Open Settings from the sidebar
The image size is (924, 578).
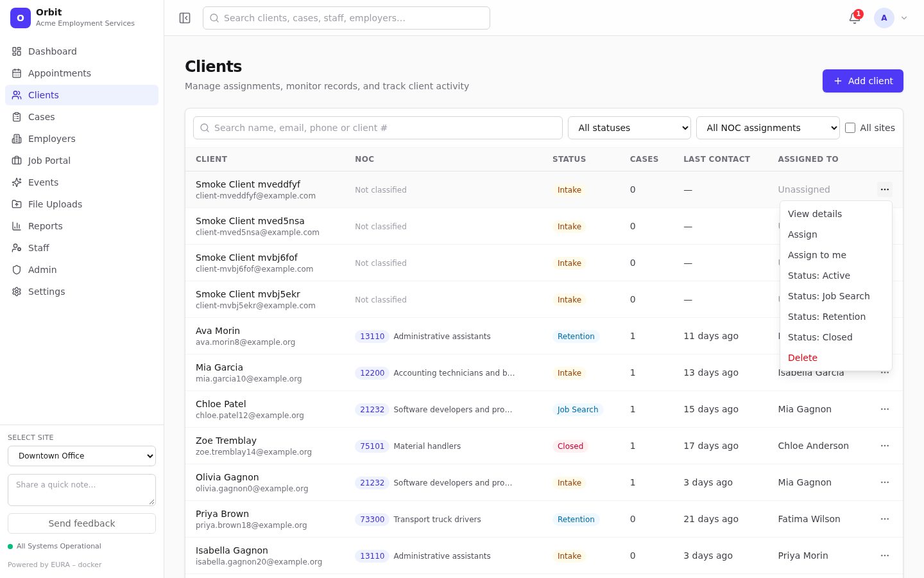[x=81, y=292]
